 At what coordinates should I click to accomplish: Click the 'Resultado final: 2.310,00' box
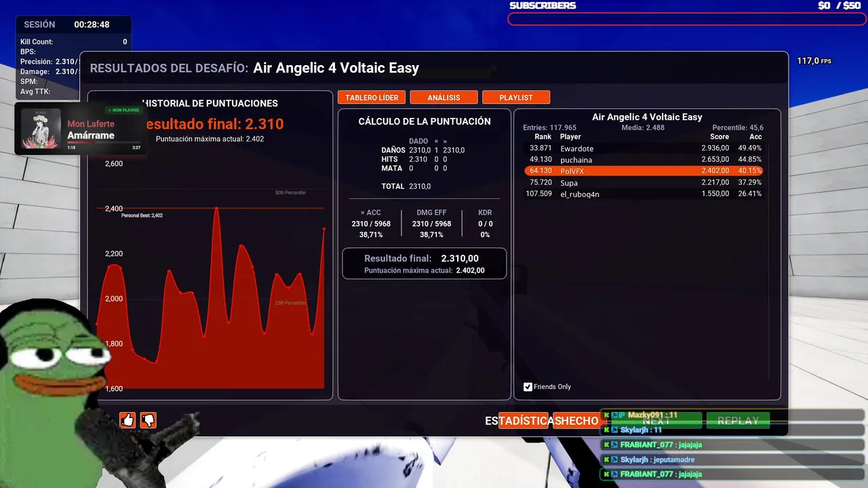pos(425,263)
